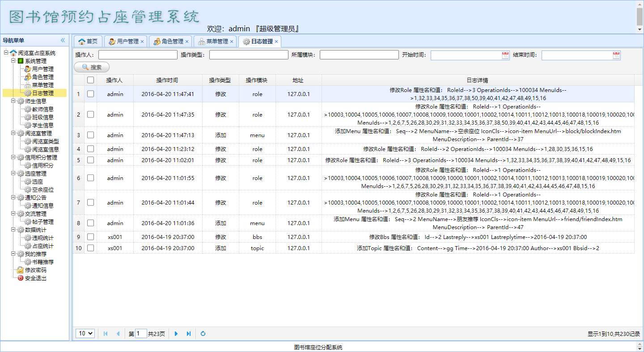Close the 菜单管理 tab

point(232,42)
